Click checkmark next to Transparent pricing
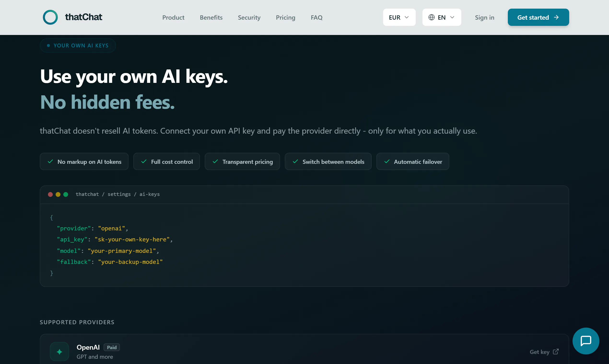Screen dimensions: 609x364 [215, 161]
